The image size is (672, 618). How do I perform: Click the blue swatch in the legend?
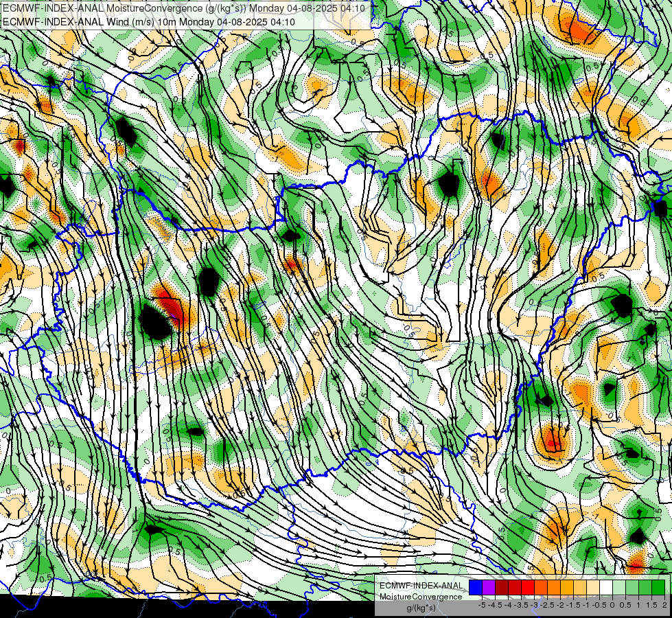(x=475, y=588)
